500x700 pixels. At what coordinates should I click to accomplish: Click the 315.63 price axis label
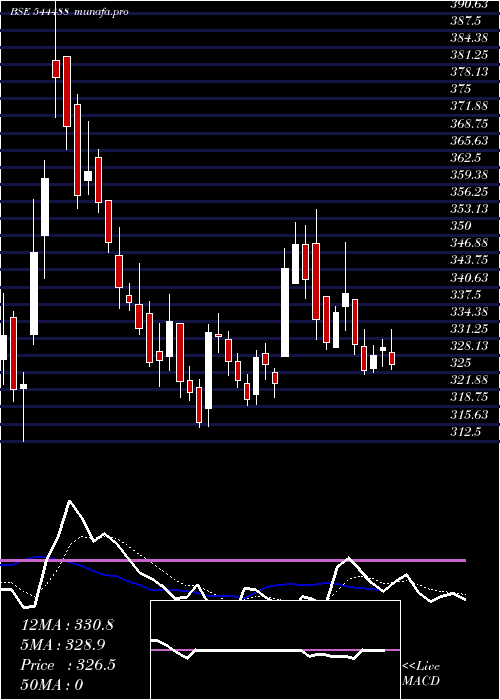tap(471, 414)
